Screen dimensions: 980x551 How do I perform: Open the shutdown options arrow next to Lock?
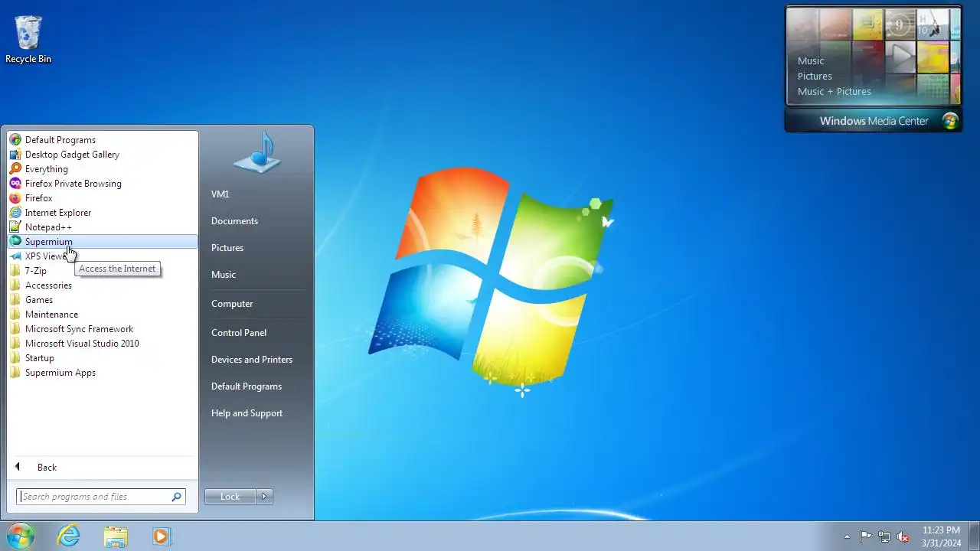tap(264, 497)
